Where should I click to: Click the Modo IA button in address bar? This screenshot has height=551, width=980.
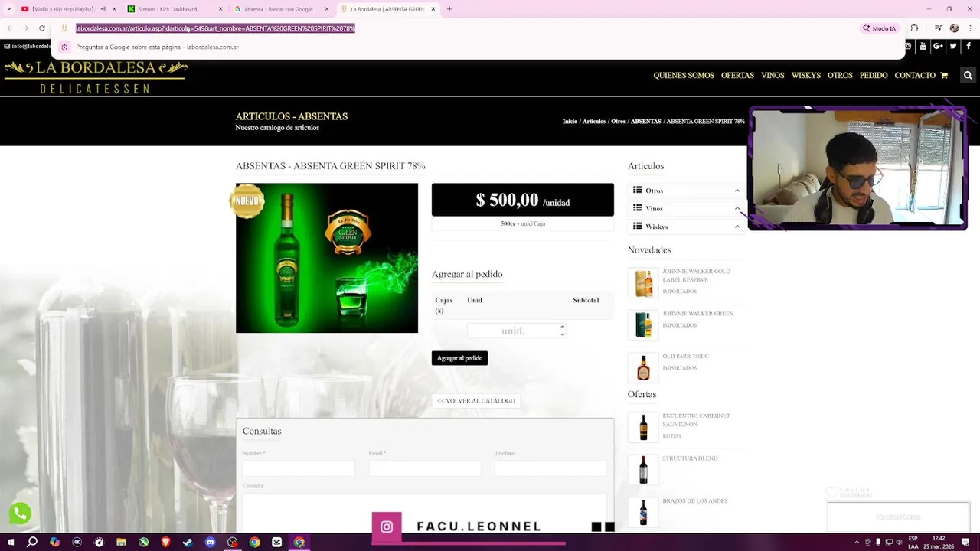879,28
